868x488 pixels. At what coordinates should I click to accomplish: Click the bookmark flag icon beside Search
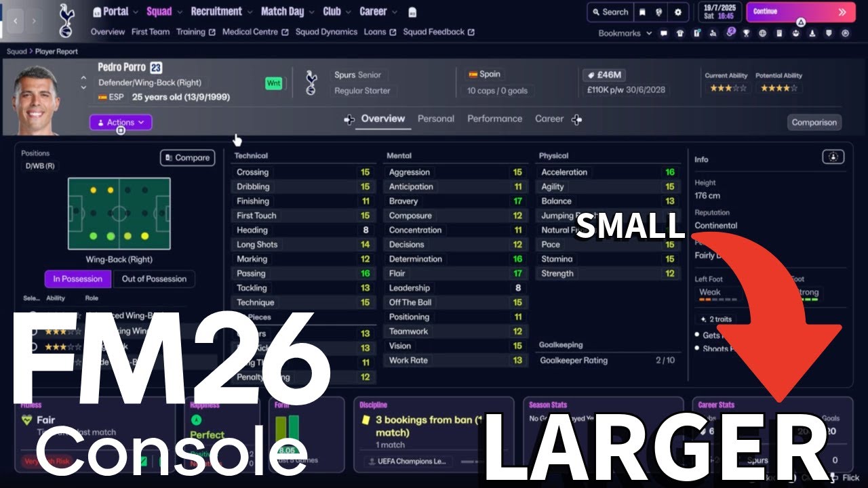[x=642, y=12]
